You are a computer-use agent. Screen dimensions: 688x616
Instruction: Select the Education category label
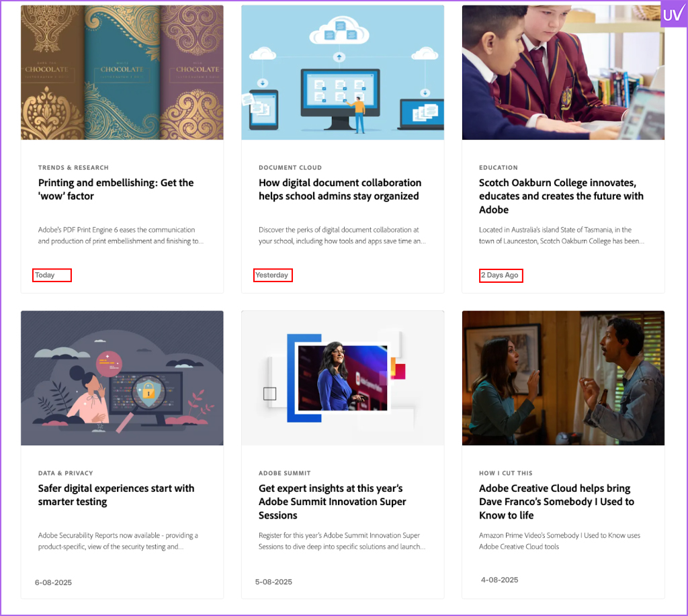point(498,167)
